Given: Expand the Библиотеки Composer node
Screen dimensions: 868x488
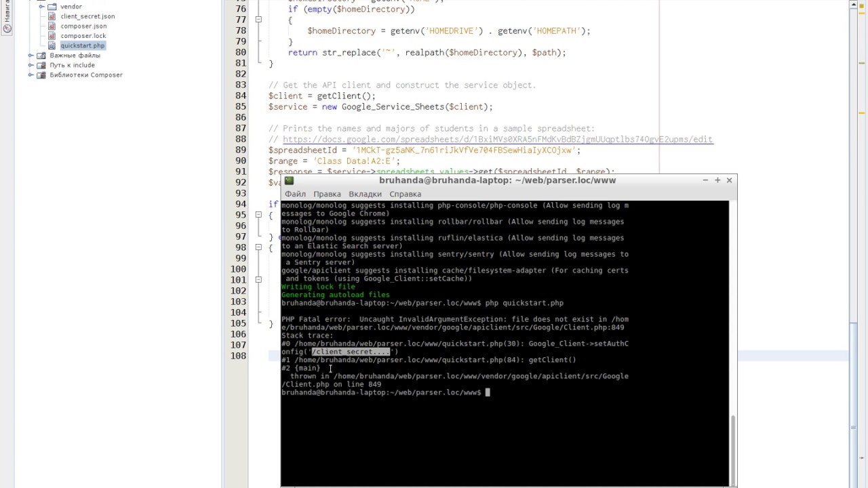Looking at the screenshot, I should click(31, 75).
